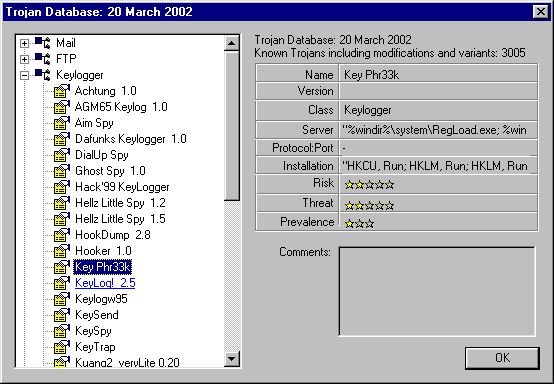
Task: Select the KeyTrap entry
Action: (x=95, y=347)
